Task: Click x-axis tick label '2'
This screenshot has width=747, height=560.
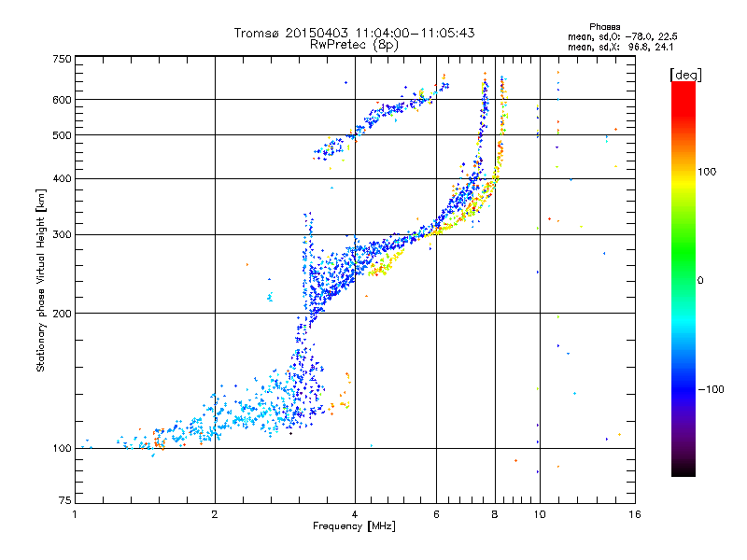Action: click(215, 514)
